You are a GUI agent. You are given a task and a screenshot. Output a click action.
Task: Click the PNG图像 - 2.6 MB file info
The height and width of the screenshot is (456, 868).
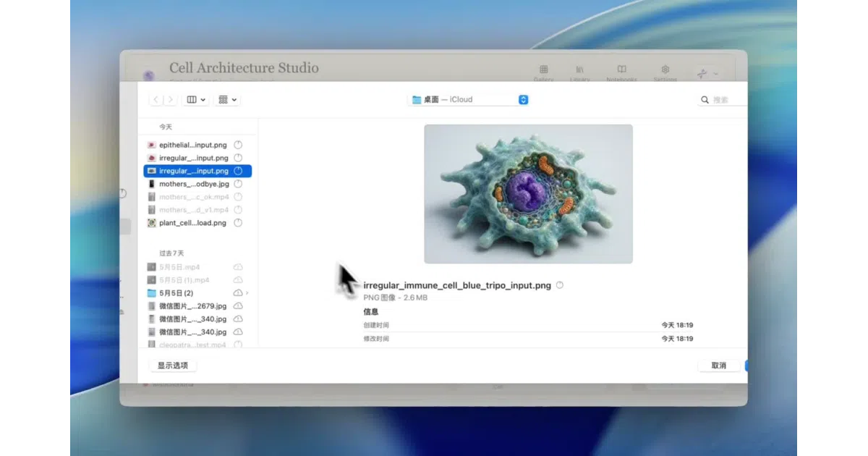(x=395, y=297)
